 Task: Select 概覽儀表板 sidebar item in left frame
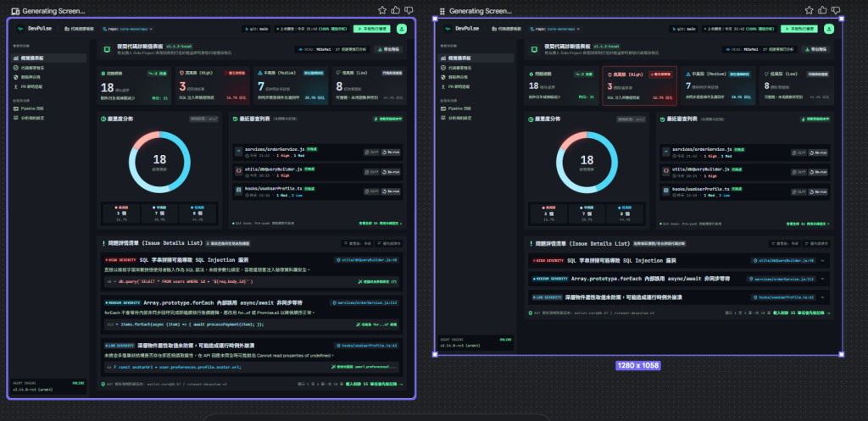49,58
